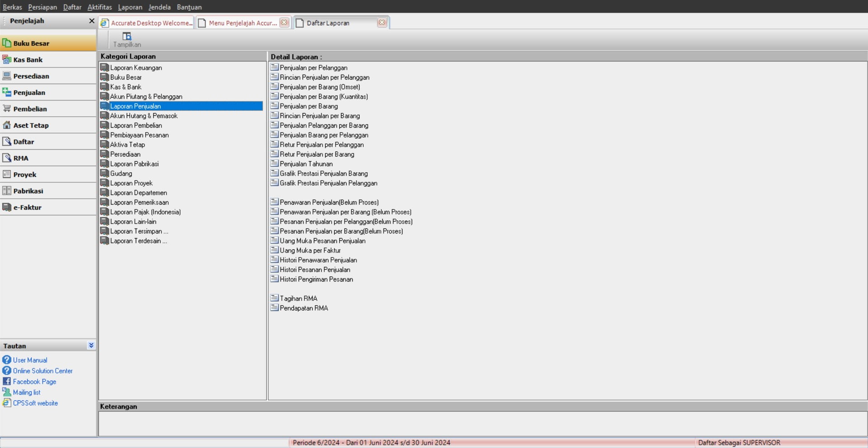Open the User Manual link
The height and width of the screenshot is (448, 868).
tap(30, 360)
